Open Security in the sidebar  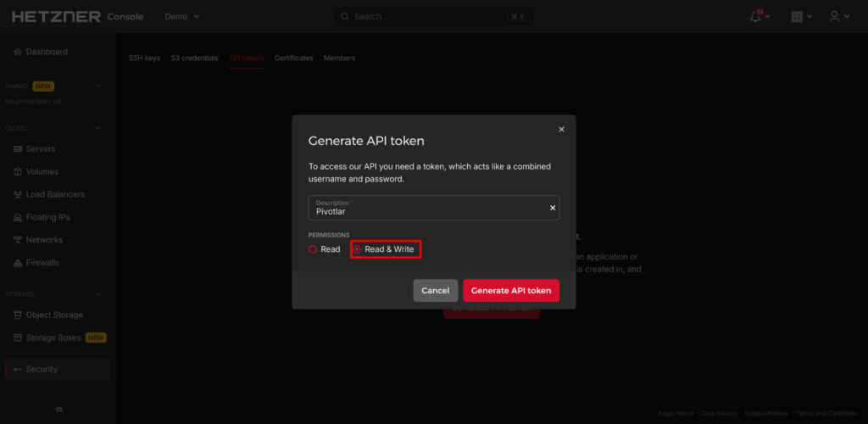[58, 369]
